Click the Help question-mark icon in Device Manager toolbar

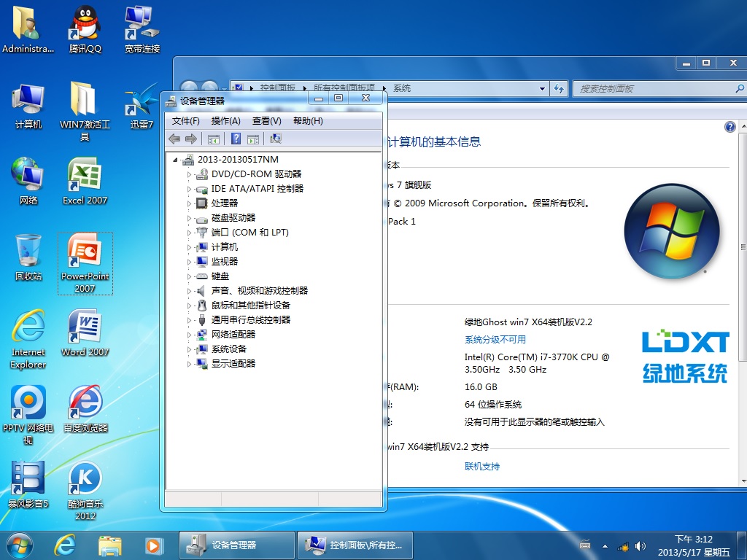(236, 139)
